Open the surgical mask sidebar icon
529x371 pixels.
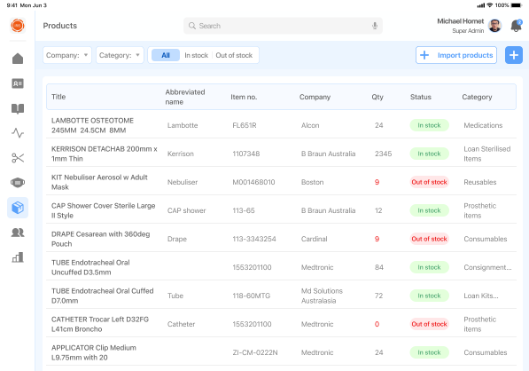[x=18, y=182]
